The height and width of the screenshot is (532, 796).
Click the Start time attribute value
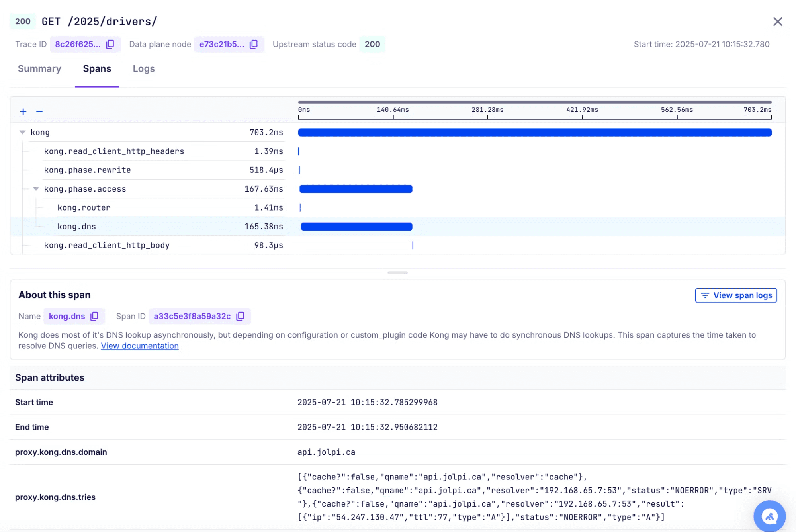point(367,402)
